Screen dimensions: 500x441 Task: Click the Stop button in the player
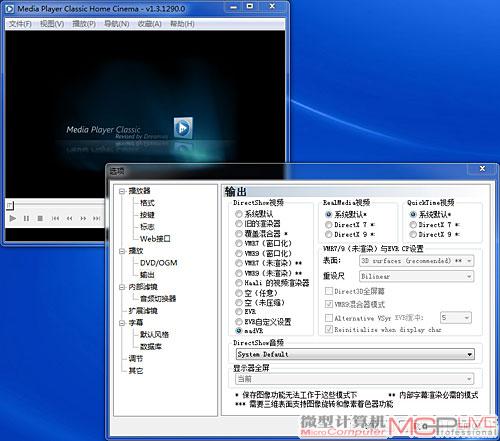(x=40, y=218)
